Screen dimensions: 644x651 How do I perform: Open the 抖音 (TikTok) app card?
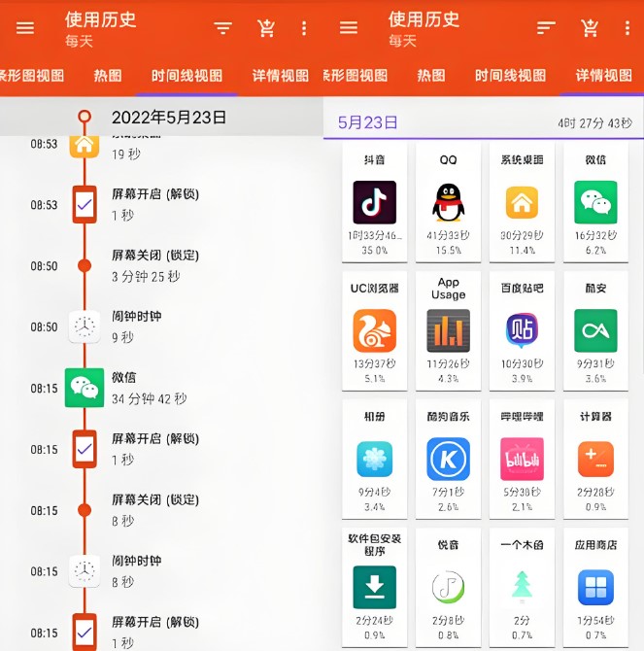pyautogui.click(x=374, y=202)
